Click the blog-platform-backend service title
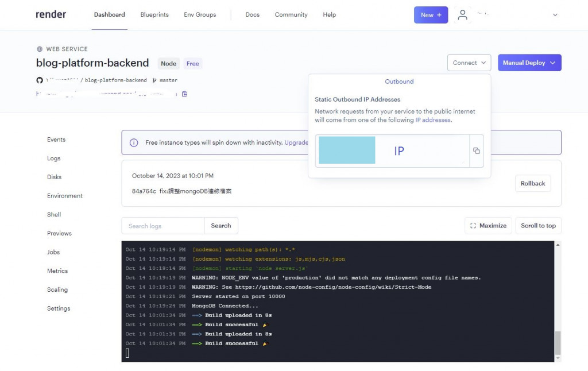Screen dimensions: 588x371 click(x=92, y=63)
